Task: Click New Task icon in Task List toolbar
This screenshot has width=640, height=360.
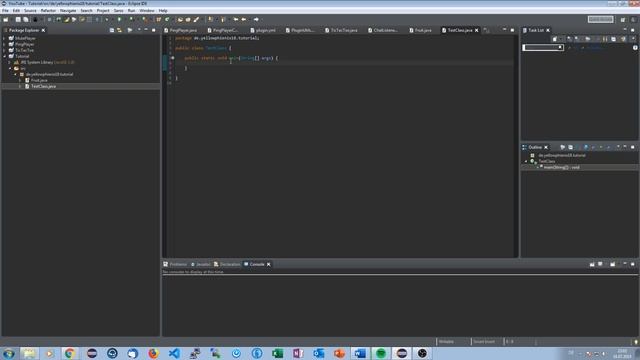Action: pyautogui.click(x=555, y=39)
